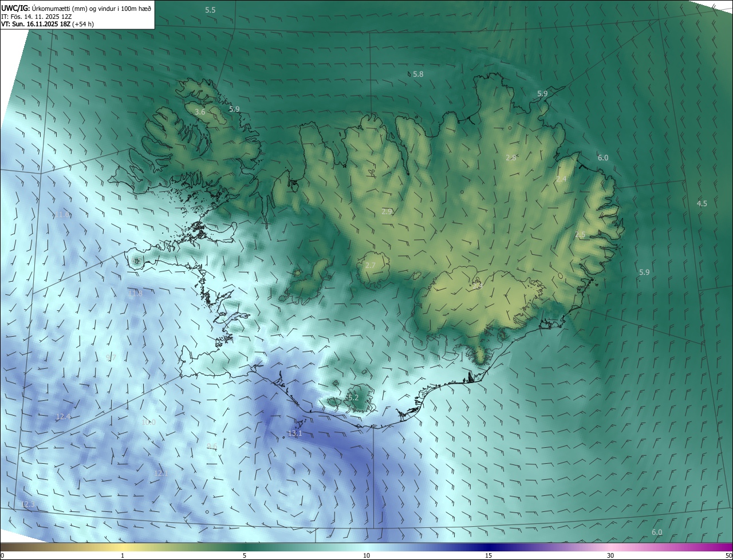Click the 2.9 value in north-central Iceland
This screenshot has height=560, width=733.
pos(387,212)
